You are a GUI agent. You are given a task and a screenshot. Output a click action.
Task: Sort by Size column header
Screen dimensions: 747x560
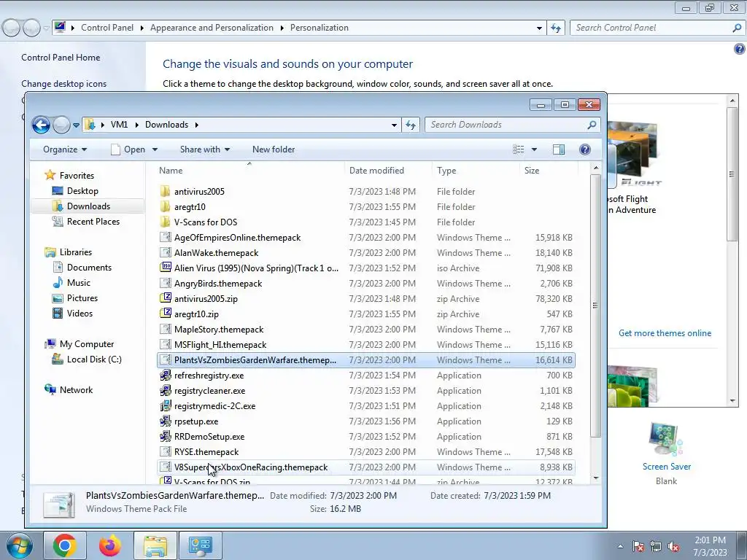(532, 171)
